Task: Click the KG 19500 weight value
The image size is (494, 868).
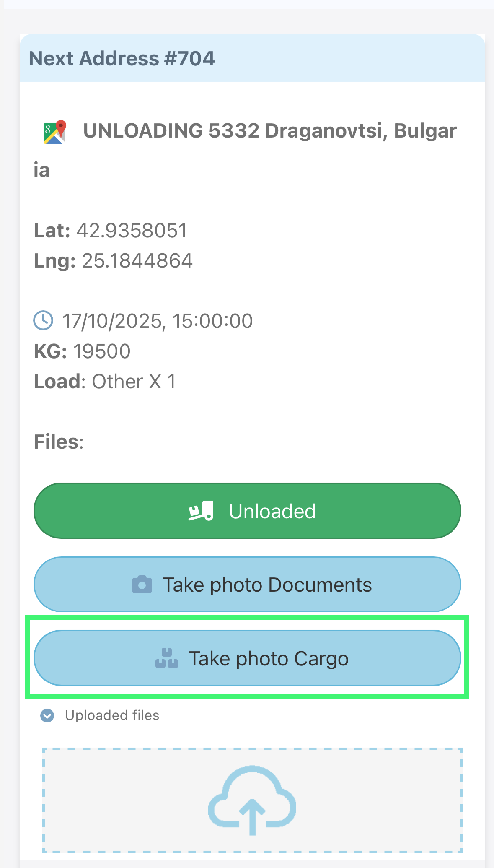Action: pos(101,351)
